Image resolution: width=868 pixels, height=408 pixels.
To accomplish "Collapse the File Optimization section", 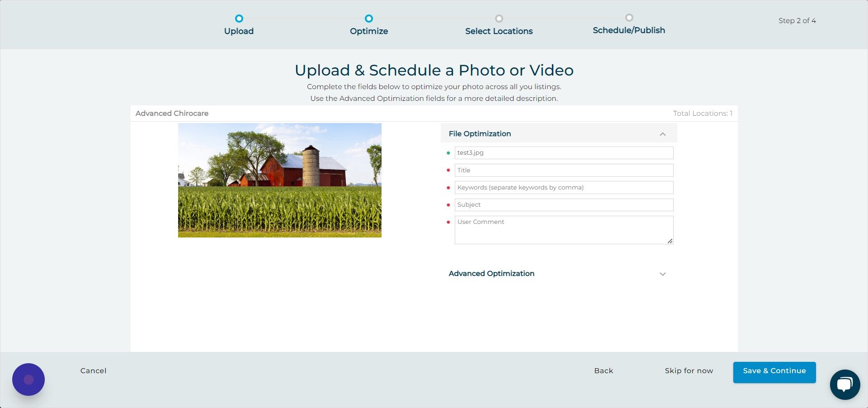I will pyautogui.click(x=662, y=134).
